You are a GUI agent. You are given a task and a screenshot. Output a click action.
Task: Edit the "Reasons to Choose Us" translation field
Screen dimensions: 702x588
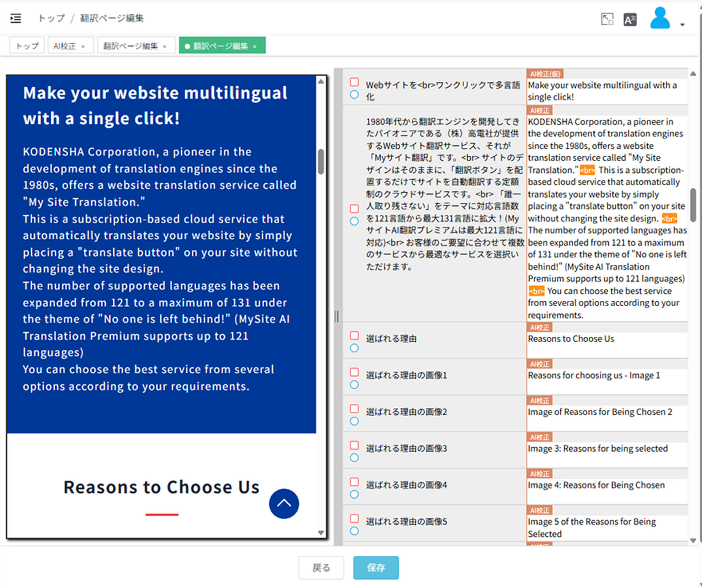(606, 344)
